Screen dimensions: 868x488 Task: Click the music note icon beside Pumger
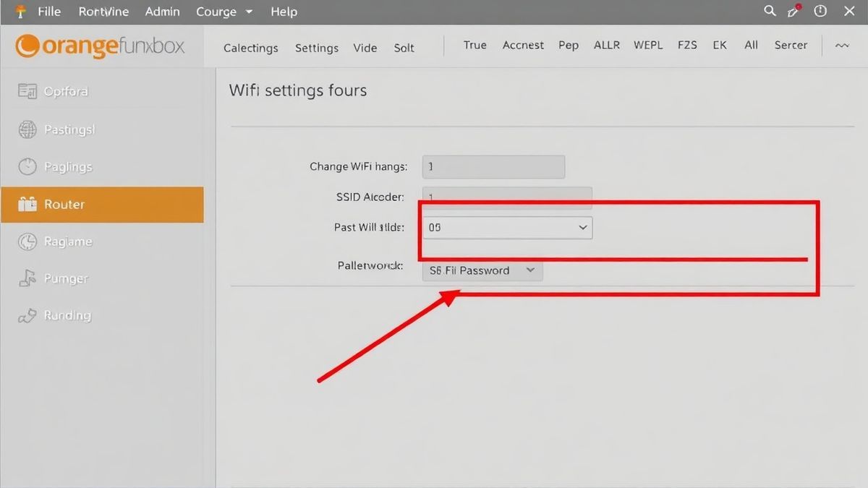[x=27, y=278]
